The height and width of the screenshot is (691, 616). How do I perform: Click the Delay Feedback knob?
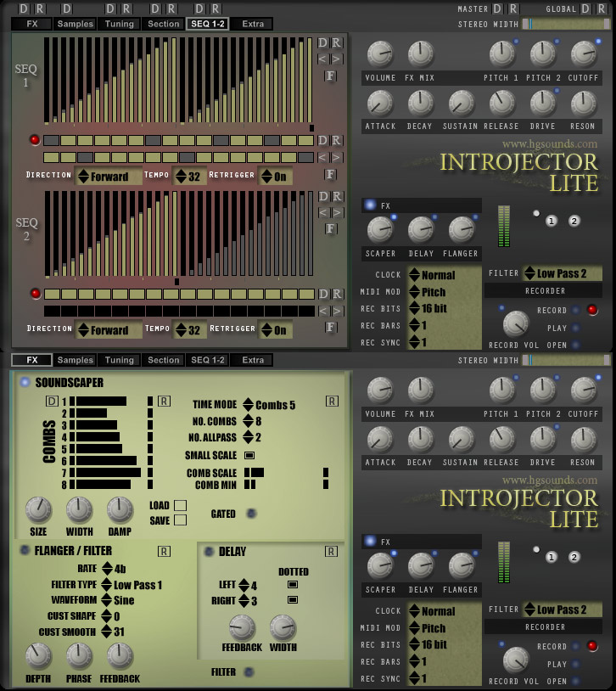tap(242, 627)
